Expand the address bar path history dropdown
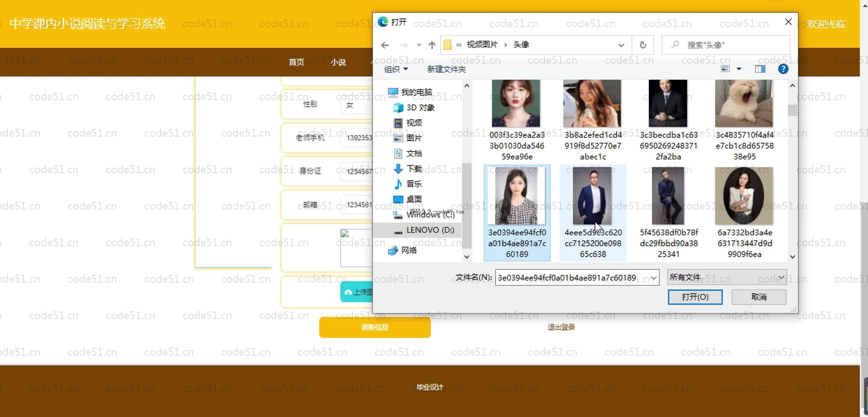This screenshot has width=868, height=417. pyautogui.click(x=621, y=45)
